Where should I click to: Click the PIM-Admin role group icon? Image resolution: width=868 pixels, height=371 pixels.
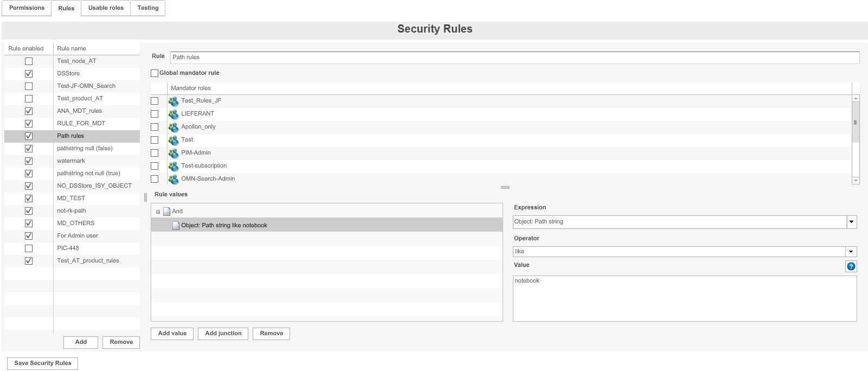coord(173,153)
